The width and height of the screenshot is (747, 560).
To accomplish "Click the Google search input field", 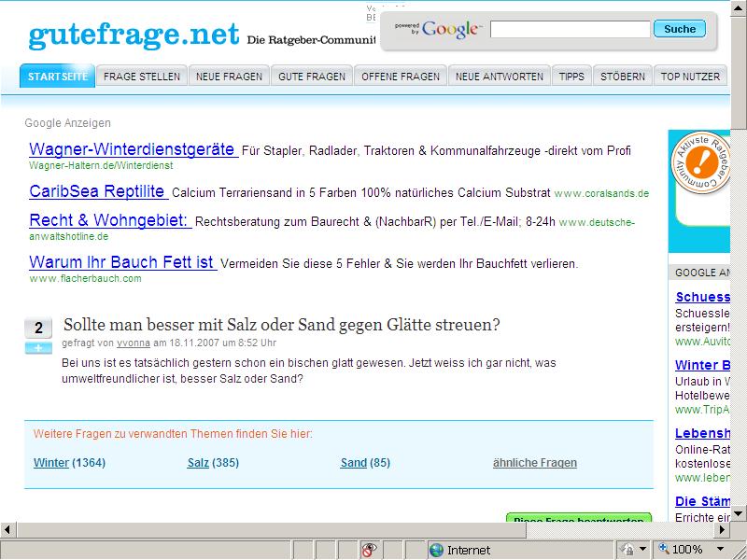I will click(570, 29).
